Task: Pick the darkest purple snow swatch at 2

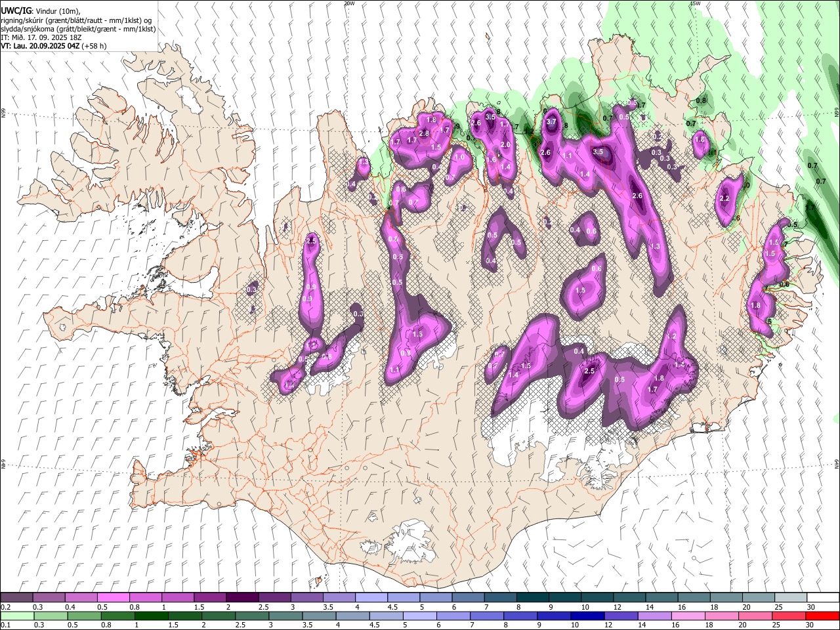Action: click(x=241, y=597)
